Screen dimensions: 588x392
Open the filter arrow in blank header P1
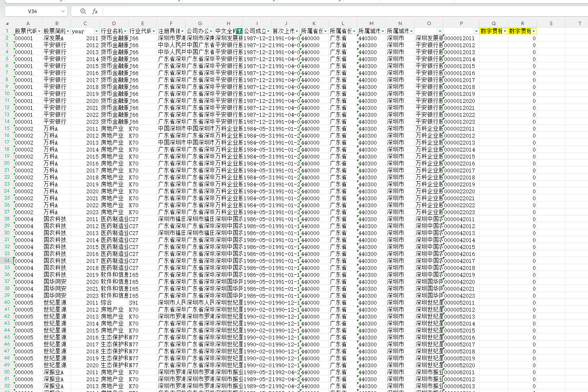click(x=477, y=31)
